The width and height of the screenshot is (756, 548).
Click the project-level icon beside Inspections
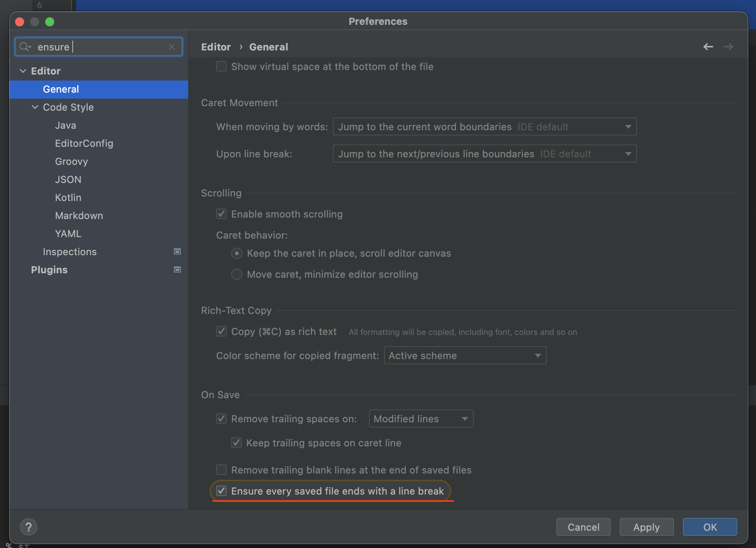177,251
